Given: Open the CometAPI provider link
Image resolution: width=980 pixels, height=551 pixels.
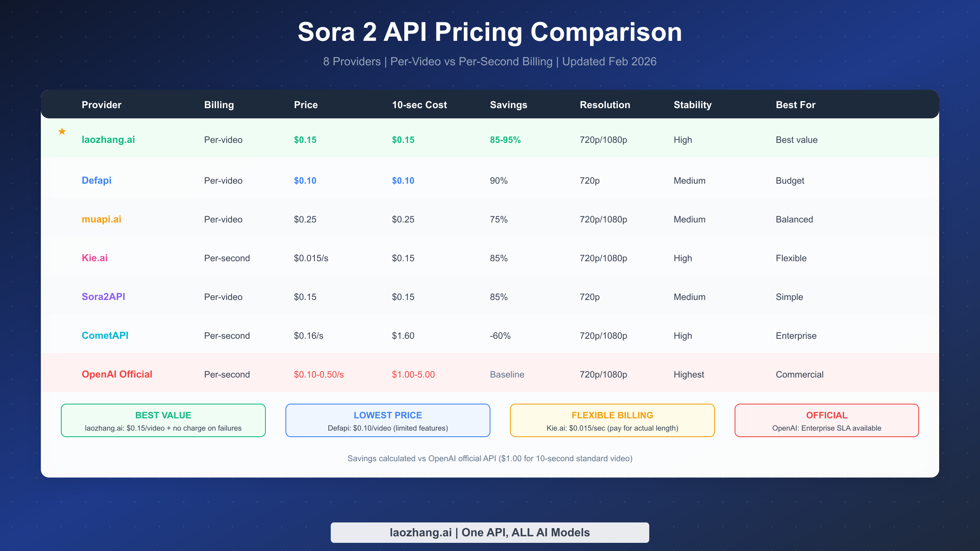Looking at the screenshot, I should 105,335.
